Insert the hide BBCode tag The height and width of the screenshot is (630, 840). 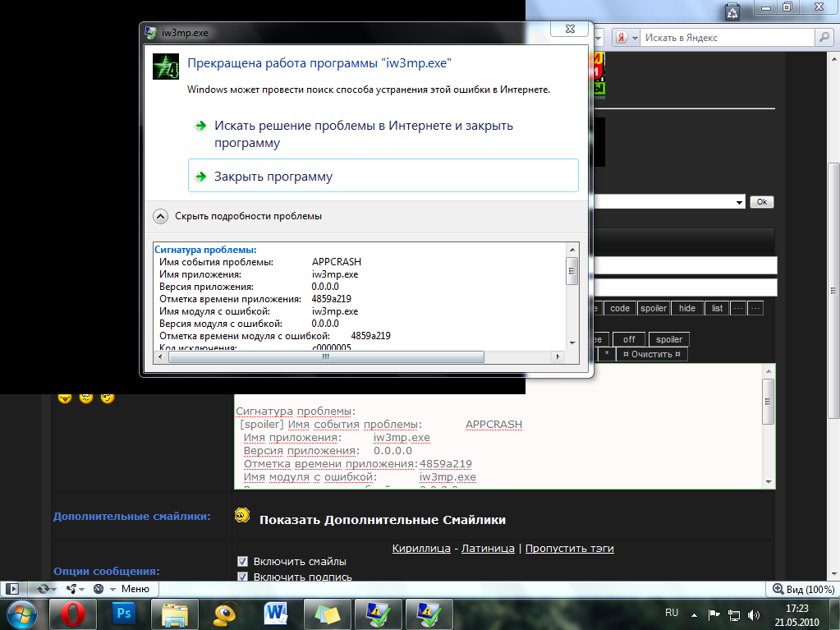click(x=687, y=308)
